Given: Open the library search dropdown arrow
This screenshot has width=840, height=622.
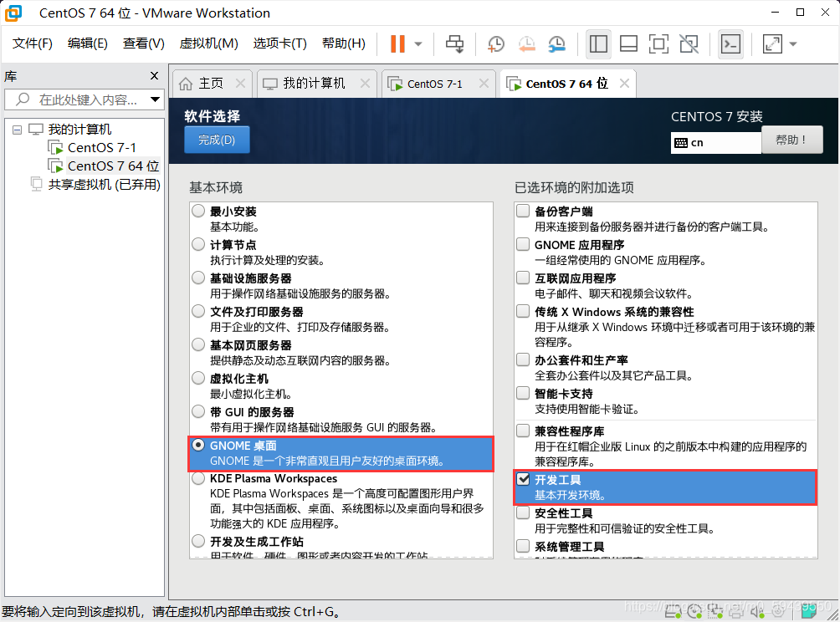Looking at the screenshot, I should pos(156,99).
